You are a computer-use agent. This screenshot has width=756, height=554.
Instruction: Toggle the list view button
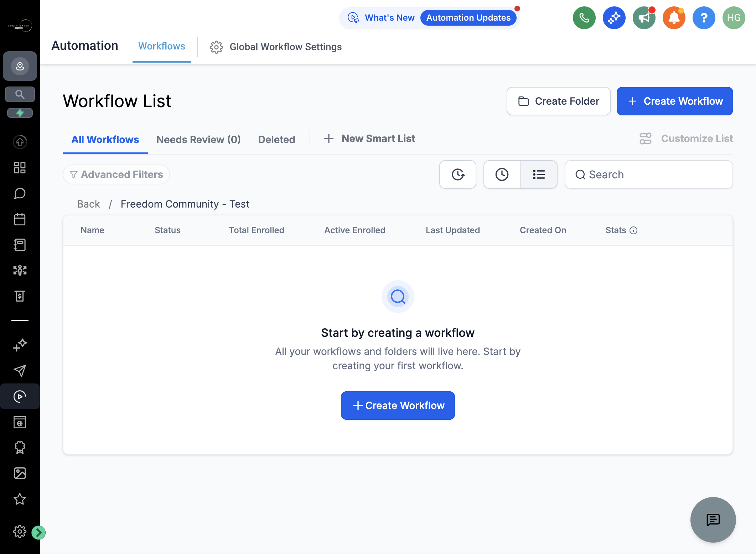[539, 174]
